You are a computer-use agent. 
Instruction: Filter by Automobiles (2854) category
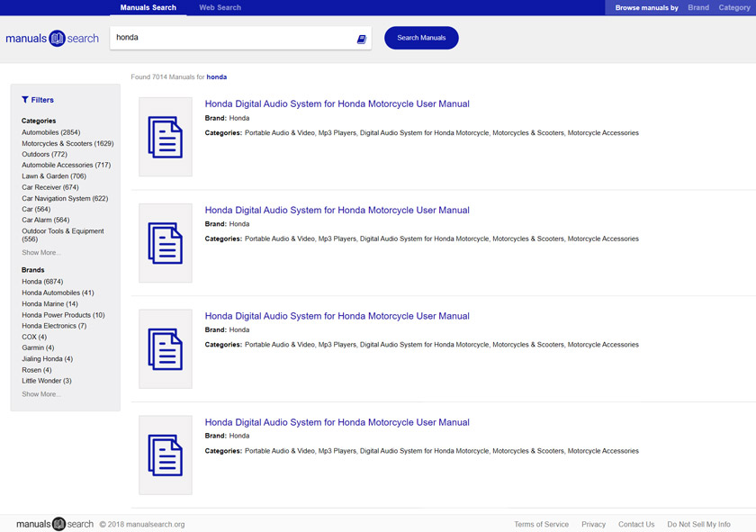pos(50,132)
